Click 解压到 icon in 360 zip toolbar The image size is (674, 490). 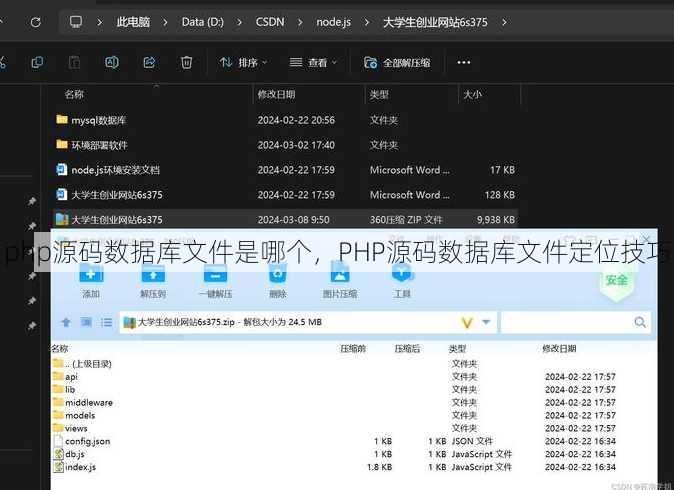pyautogui.click(x=153, y=273)
